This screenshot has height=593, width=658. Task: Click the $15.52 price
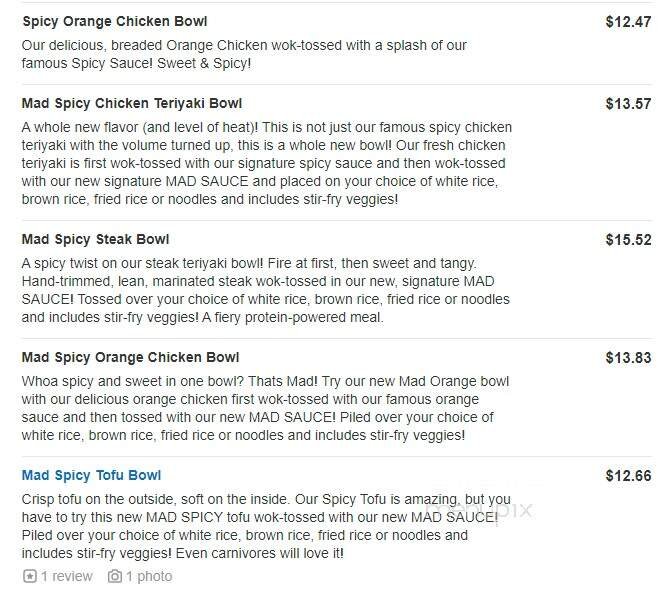[x=628, y=239]
